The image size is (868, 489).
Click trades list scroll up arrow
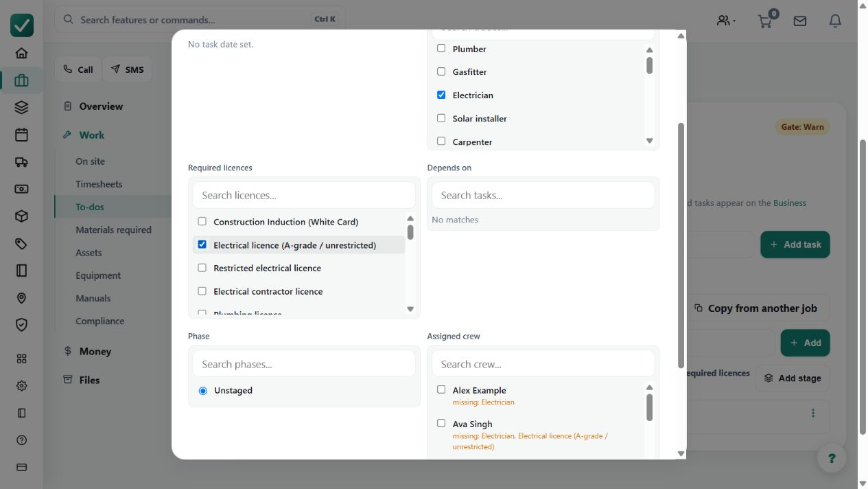pyautogui.click(x=649, y=49)
